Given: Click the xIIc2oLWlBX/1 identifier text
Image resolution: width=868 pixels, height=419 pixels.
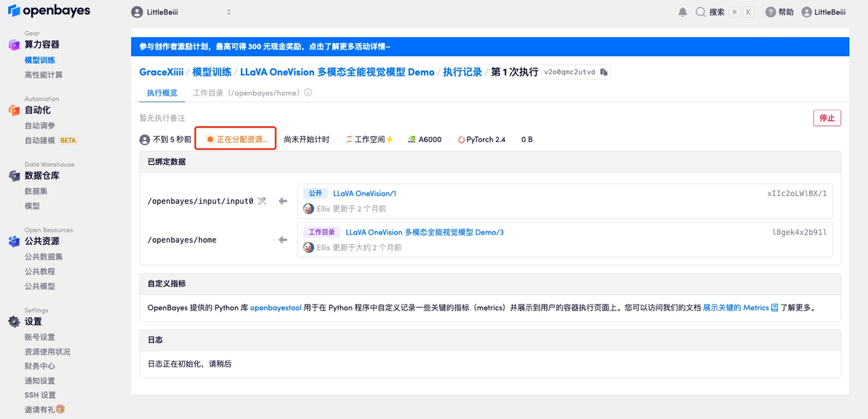Looking at the screenshot, I should [x=797, y=193].
